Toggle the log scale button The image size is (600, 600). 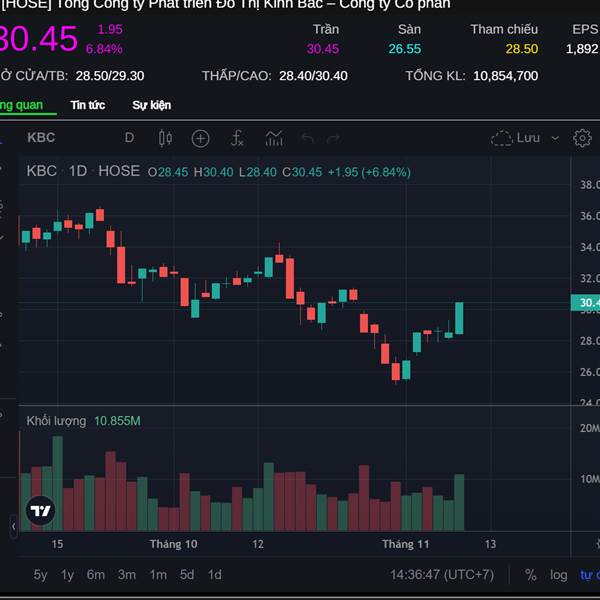tap(559, 575)
